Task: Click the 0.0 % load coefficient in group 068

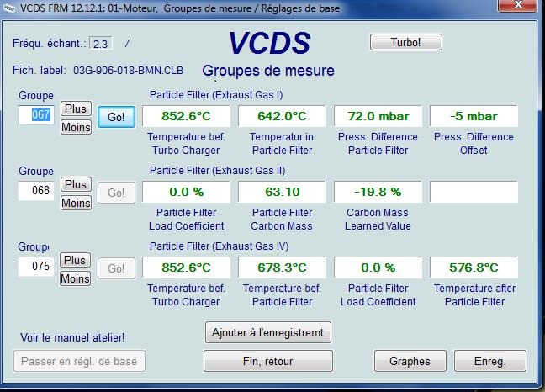Action: coord(187,192)
